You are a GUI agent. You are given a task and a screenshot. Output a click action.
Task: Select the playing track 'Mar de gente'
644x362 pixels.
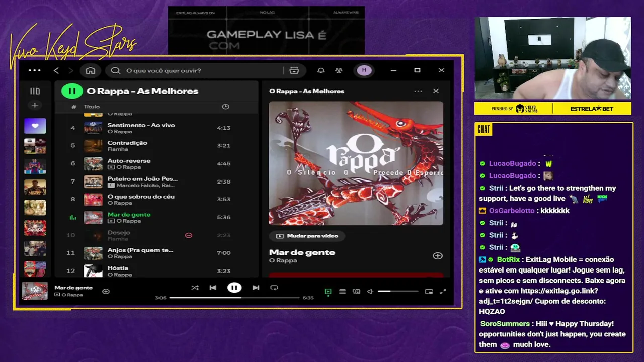coord(157,217)
